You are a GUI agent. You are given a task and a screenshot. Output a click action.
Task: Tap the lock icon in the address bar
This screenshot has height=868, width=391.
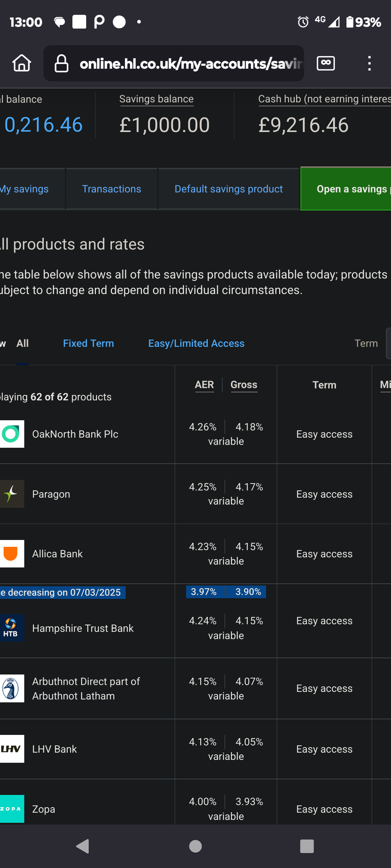[61, 63]
